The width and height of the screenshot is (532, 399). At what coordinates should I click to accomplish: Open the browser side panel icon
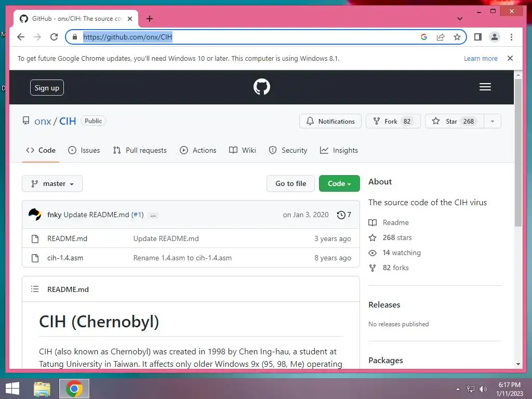click(x=478, y=37)
